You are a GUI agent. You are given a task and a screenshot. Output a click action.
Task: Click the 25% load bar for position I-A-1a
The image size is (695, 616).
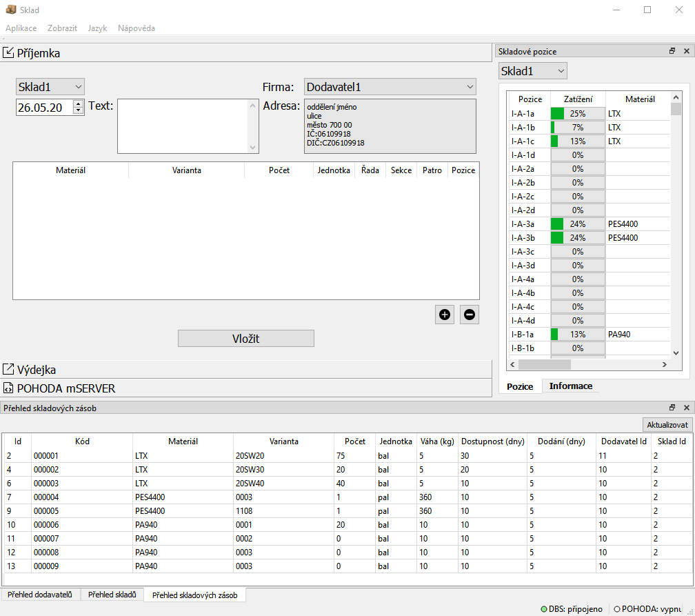(x=578, y=113)
